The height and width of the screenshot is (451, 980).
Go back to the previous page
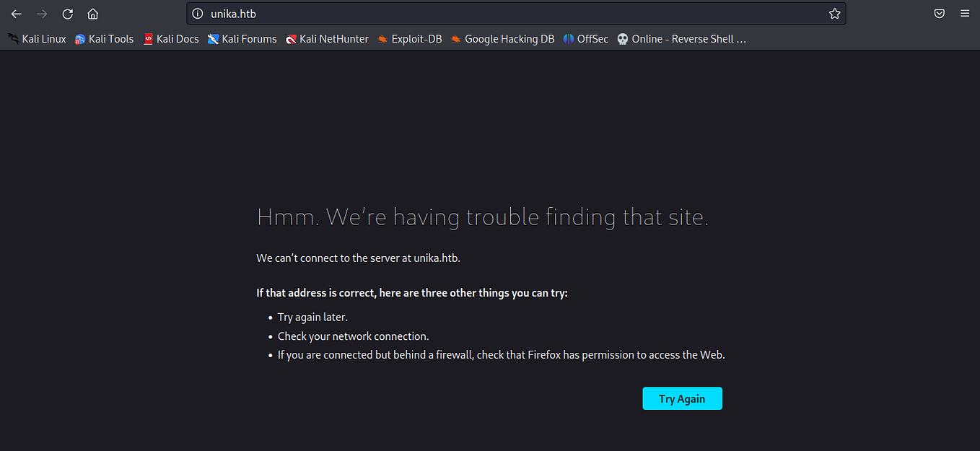(17, 14)
